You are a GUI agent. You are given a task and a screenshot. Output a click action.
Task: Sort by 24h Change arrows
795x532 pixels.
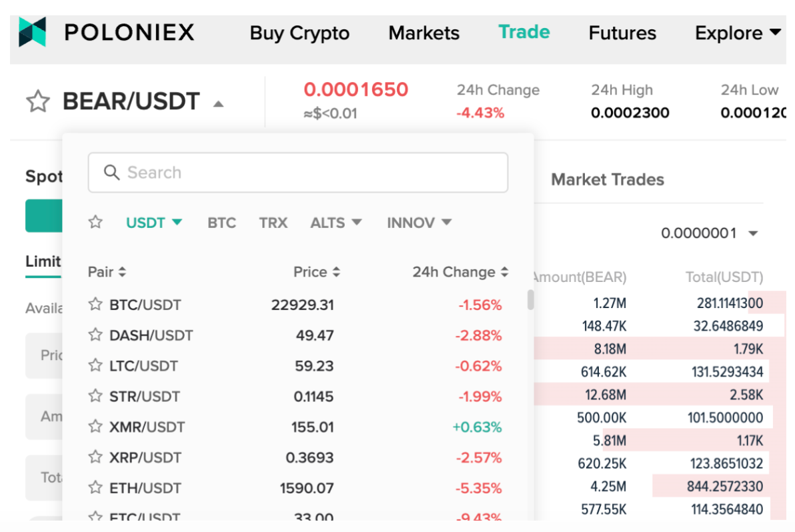tap(504, 272)
